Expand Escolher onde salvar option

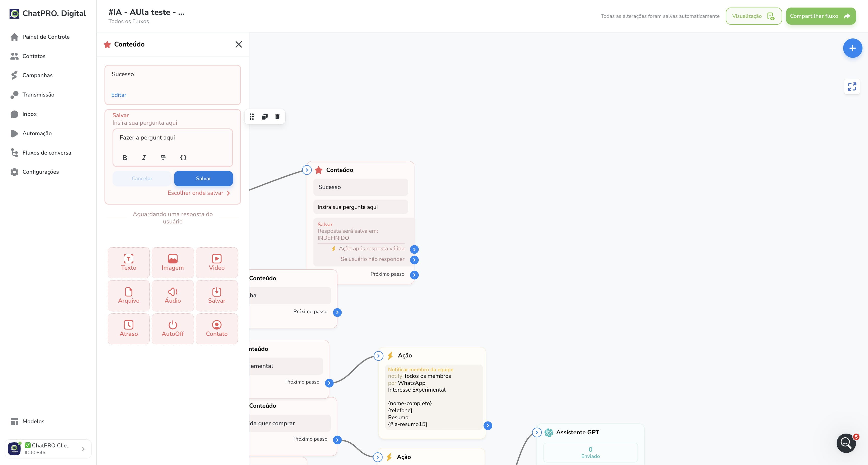tap(199, 193)
